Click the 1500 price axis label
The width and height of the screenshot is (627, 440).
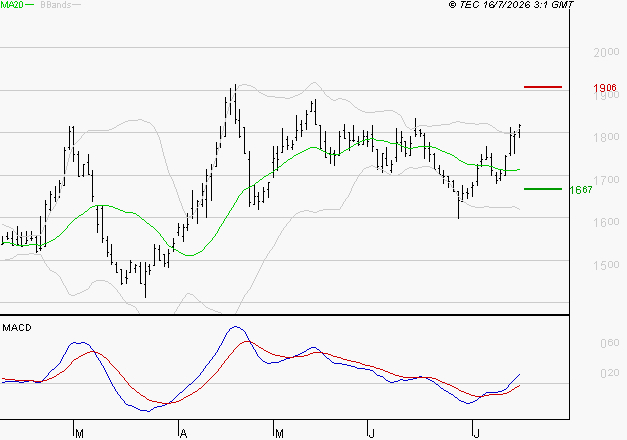pos(606,265)
